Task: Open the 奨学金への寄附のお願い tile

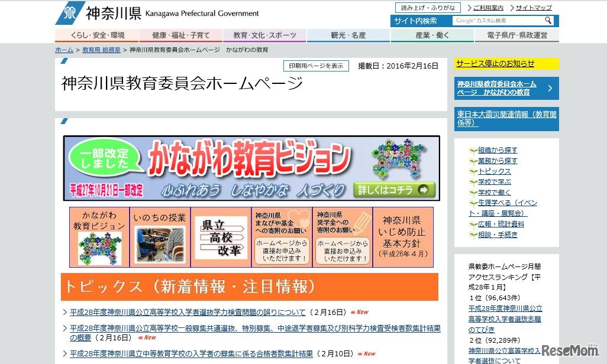Action: click(x=343, y=238)
